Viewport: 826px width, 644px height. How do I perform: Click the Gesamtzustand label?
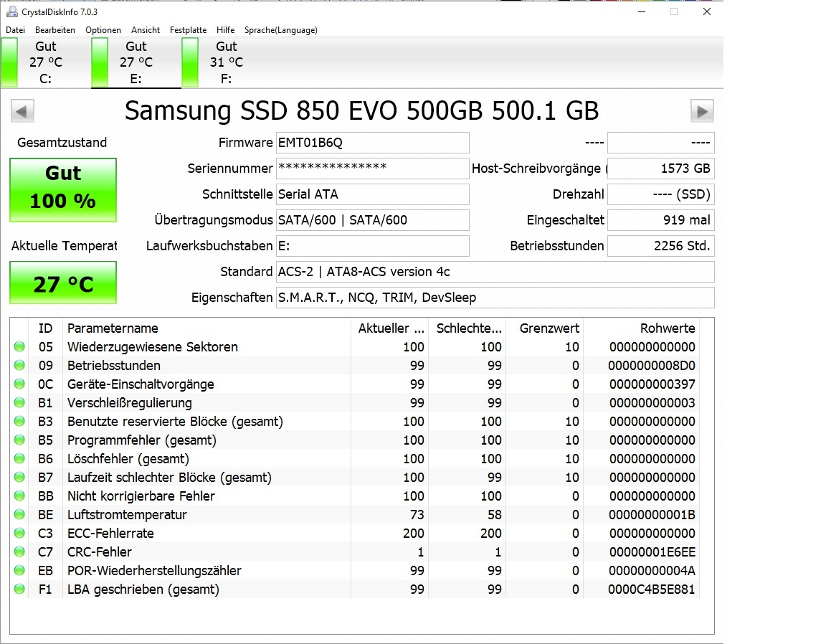tap(62, 142)
